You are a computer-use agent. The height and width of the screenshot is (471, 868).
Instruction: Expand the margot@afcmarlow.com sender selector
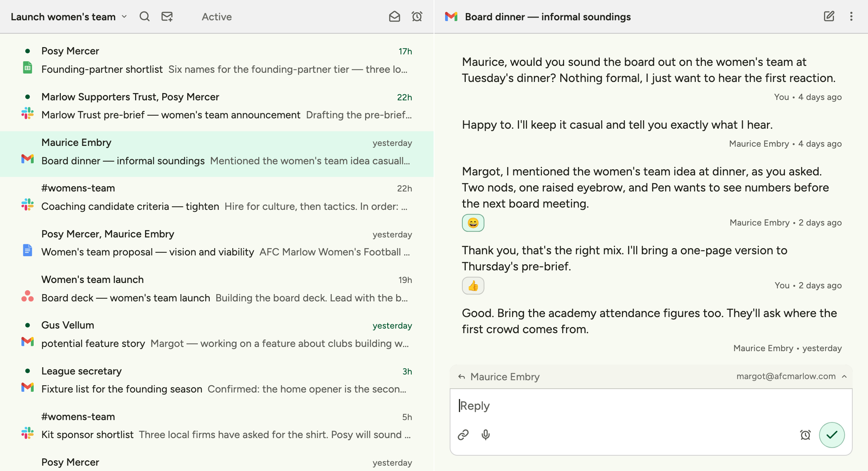click(791, 376)
